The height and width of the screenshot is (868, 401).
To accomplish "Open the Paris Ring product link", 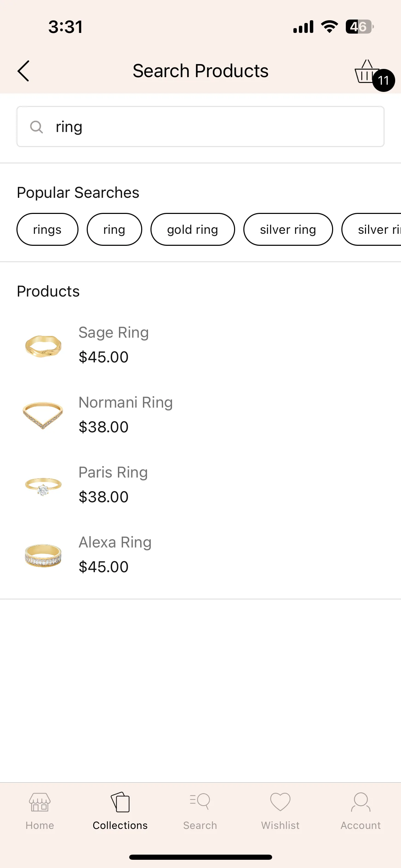I will 113,472.
